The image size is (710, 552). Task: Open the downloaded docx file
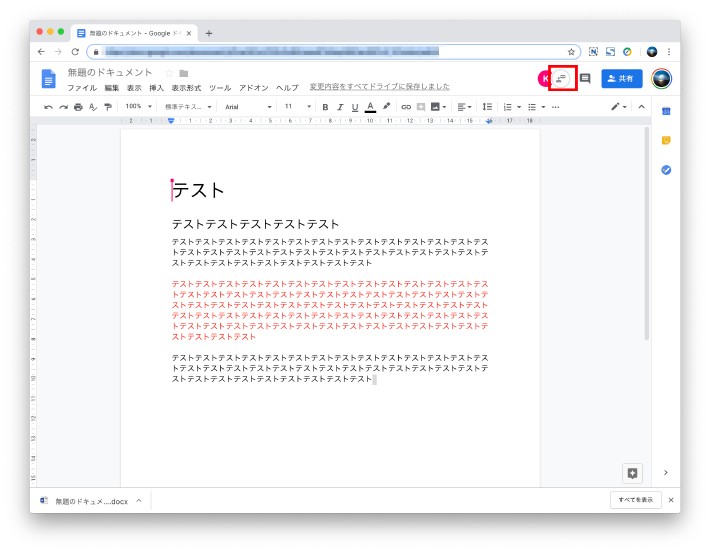tap(84, 501)
